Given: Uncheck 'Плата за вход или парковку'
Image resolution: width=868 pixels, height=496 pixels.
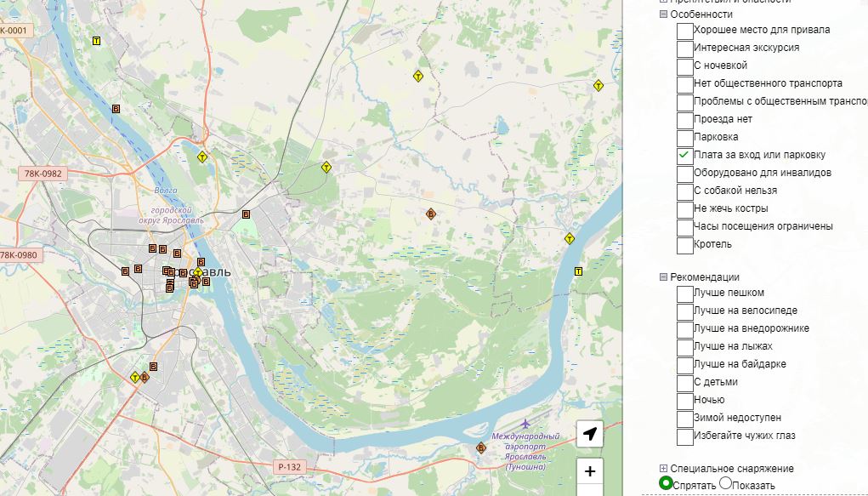Looking at the screenshot, I should 684,156.
